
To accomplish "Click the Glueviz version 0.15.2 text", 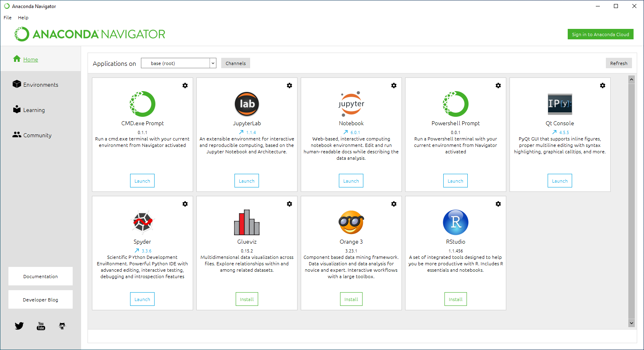I will click(247, 251).
